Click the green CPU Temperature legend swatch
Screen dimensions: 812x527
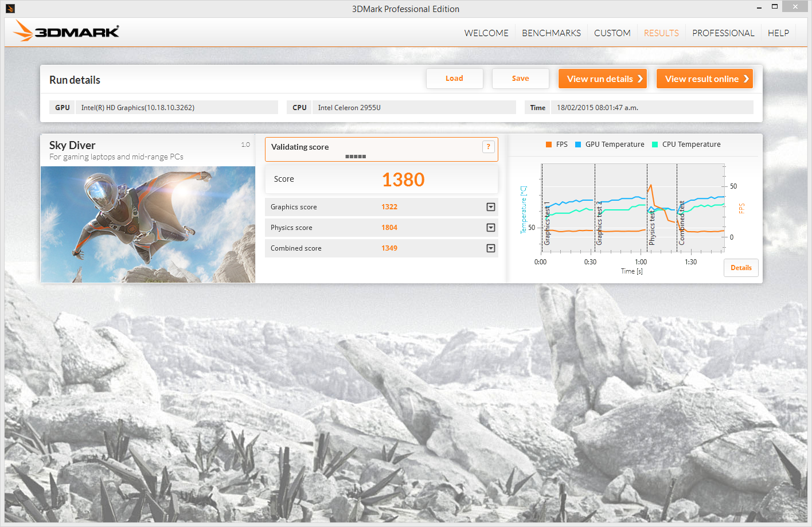[x=655, y=145]
